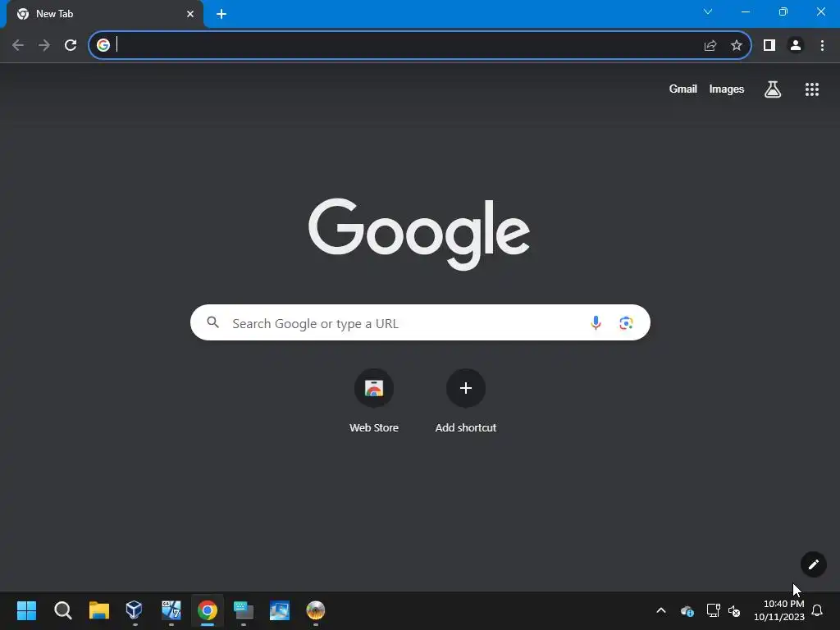
Task: Open the round globe app in taskbar
Action: click(x=316, y=610)
